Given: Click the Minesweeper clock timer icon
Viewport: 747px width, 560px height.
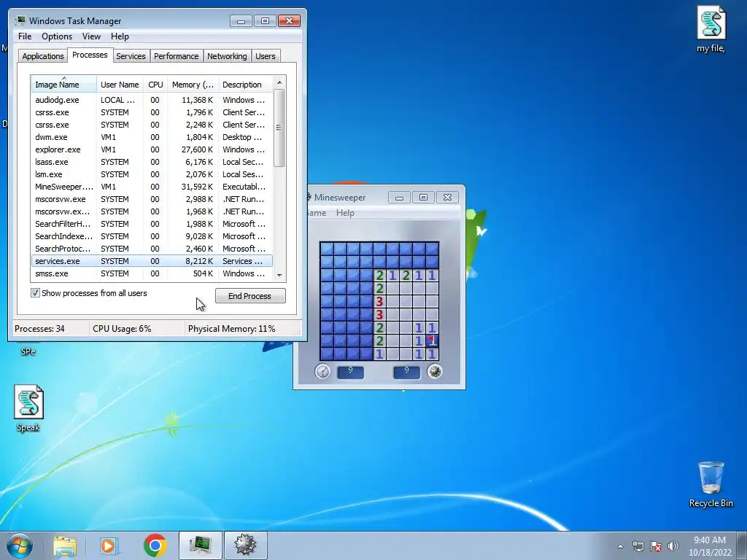Looking at the screenshot, I should (322, 371).
